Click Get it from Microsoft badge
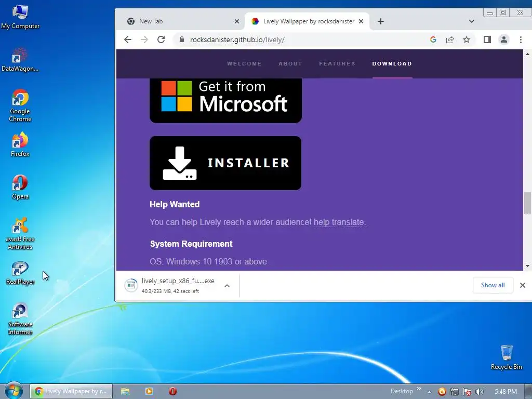Viewport: 532px width, 399px height. [225, 100]
